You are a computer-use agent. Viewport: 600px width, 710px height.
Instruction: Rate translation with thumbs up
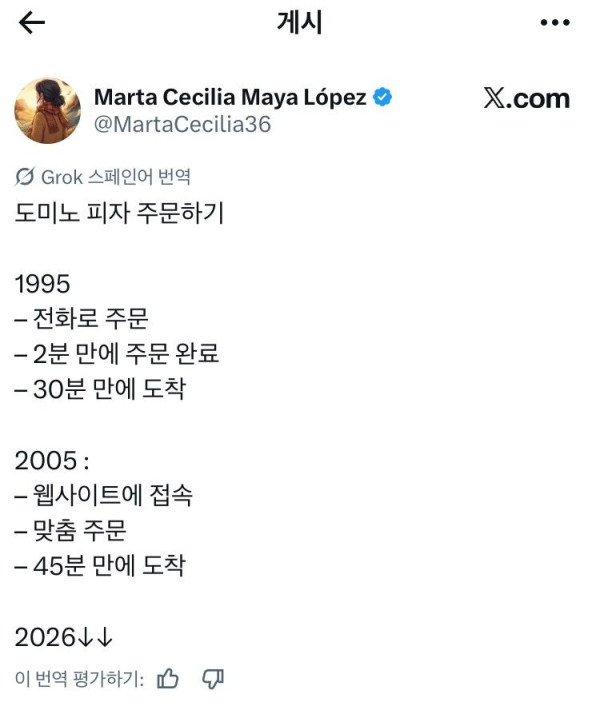168,678
